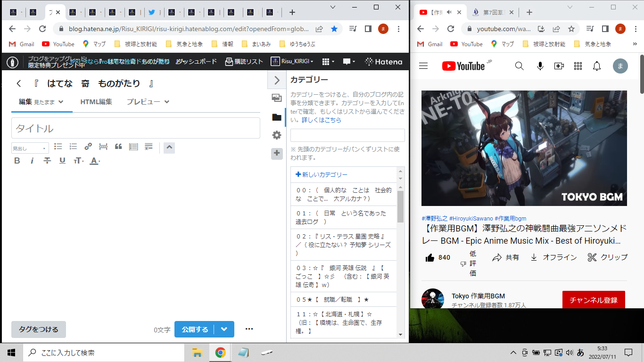Click the タグをつける button

pyautogui.click(x=39, y=329)
